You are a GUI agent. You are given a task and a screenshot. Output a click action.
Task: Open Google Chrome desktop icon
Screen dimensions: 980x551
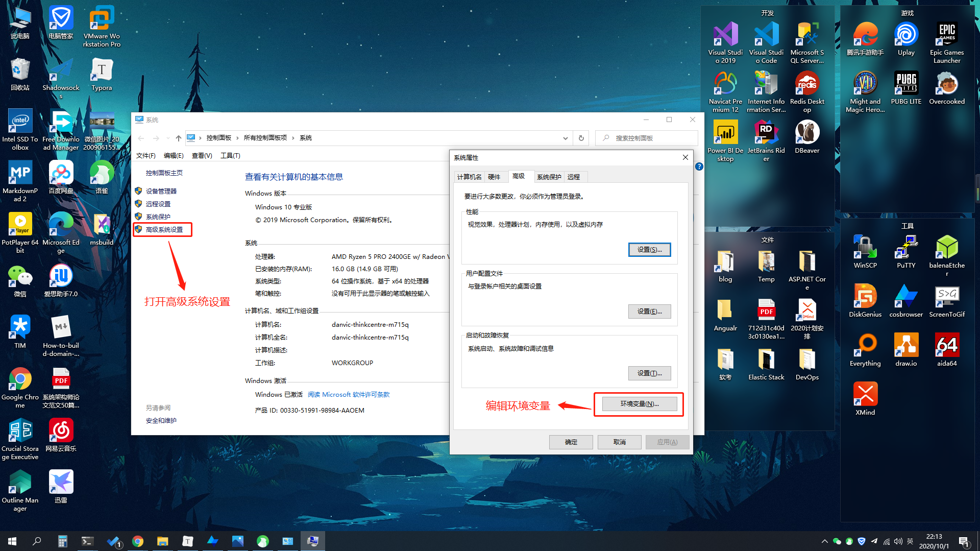click(x=20, y=388)
